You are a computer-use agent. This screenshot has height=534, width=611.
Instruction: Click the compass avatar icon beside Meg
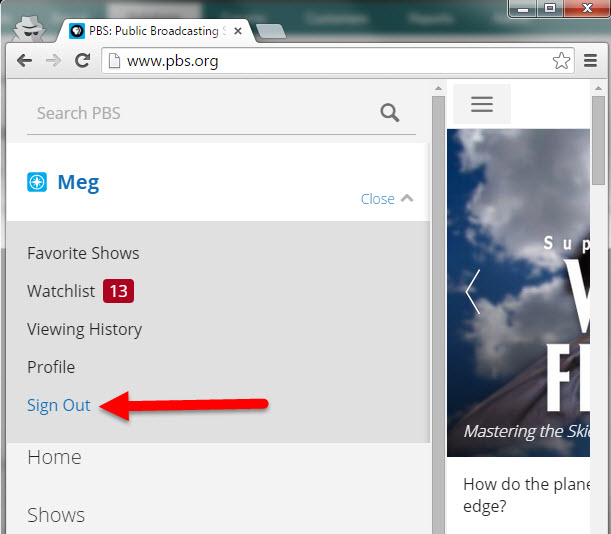[x=37, y=182]
